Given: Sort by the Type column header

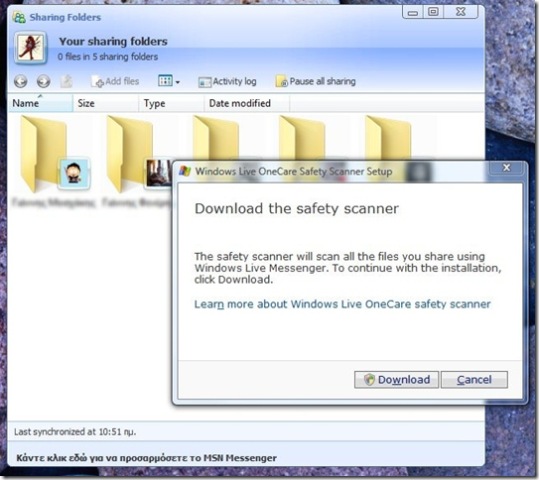Looking at the screenshot, I should [172, 103].
